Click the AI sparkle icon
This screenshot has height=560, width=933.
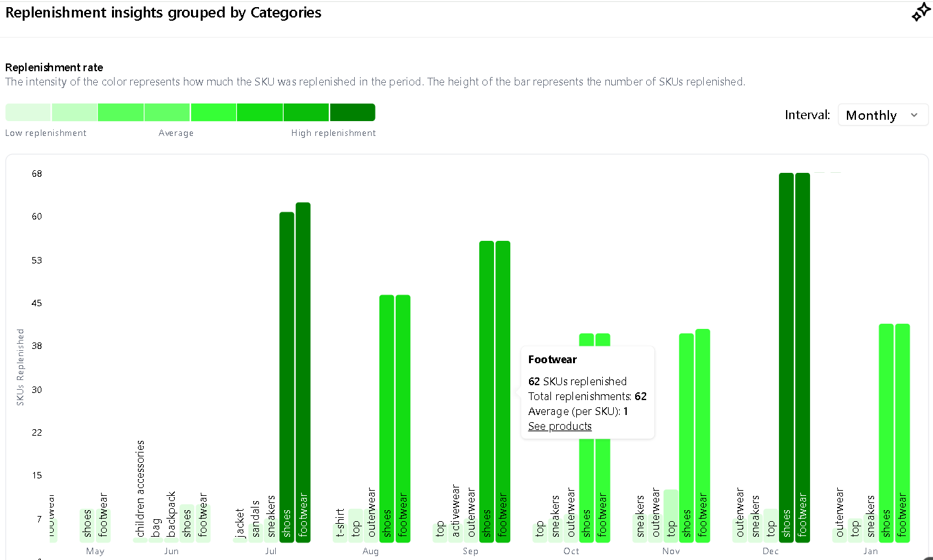click(920, 12)
